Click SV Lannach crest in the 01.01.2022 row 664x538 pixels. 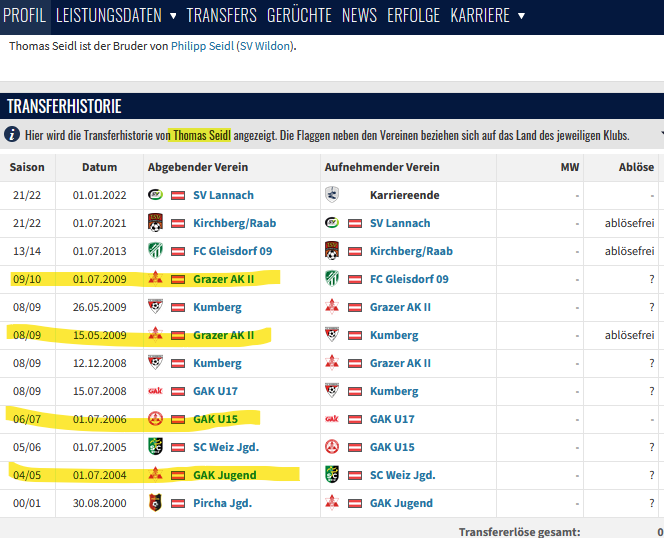coord(155,195)
